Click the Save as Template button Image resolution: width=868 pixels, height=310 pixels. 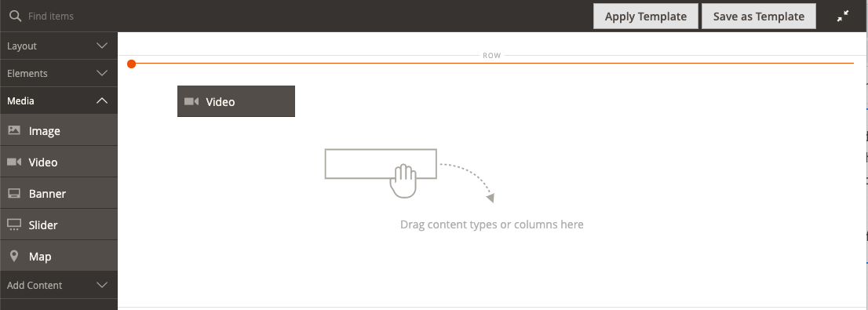[x=758, y=16]
